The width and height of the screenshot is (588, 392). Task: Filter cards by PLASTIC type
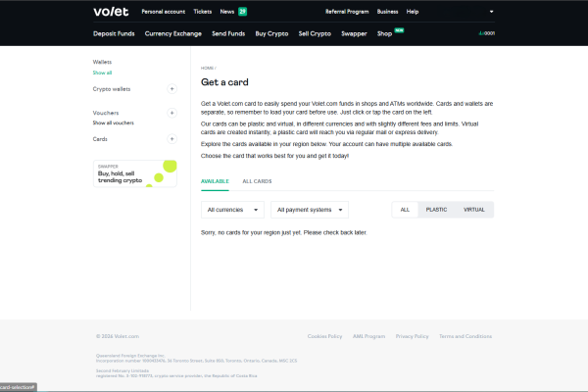pyautogui.click(x=436, y=210)
